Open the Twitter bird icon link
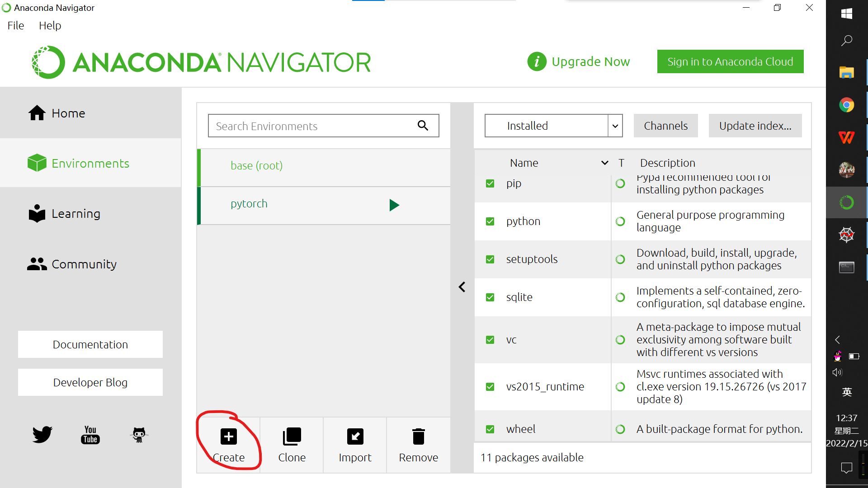 tap(42, 435)
